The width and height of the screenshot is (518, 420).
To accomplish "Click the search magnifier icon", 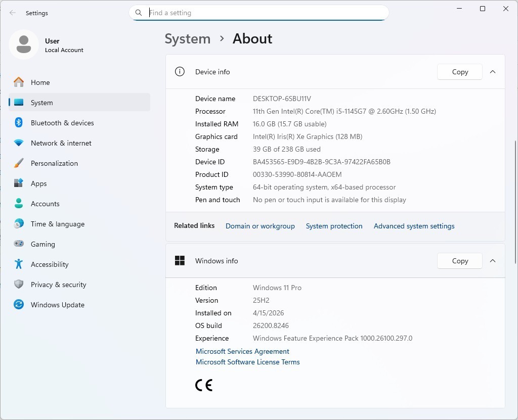I will pyautogui.click(x=139, y=13).
